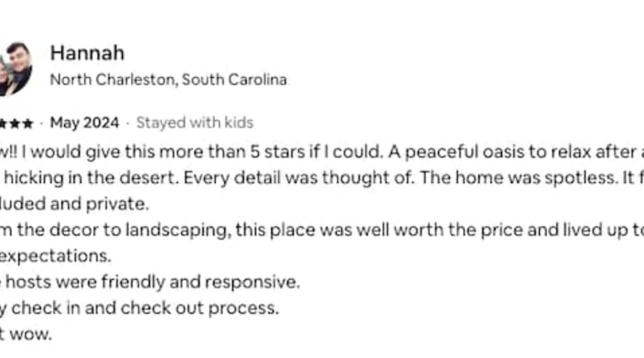Open Hannah's reviewer profile photo
The image size is (644, 358).
click(16, 69)
